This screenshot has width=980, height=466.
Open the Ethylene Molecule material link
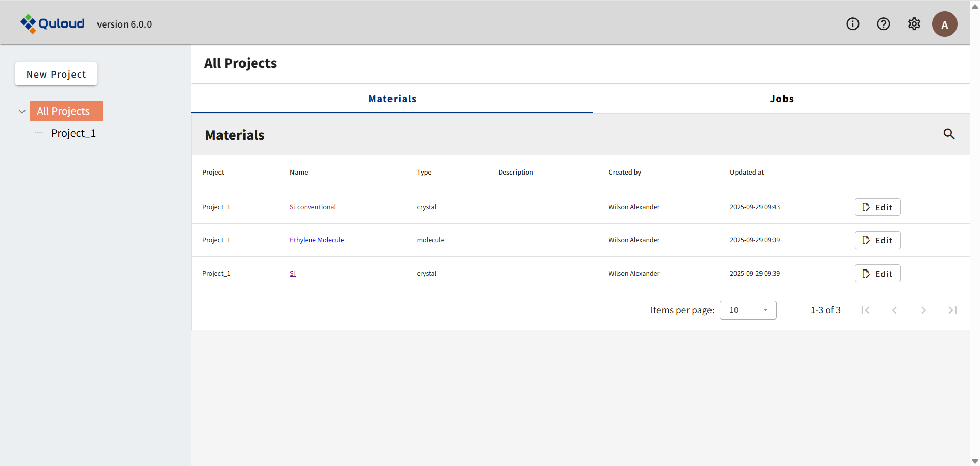[317, 240]
